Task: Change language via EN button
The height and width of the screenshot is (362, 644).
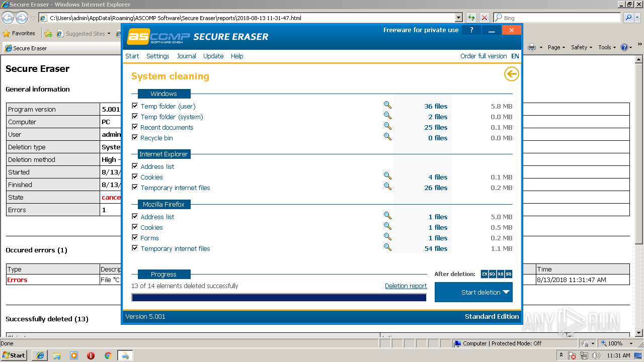Action: pos(515,56)
